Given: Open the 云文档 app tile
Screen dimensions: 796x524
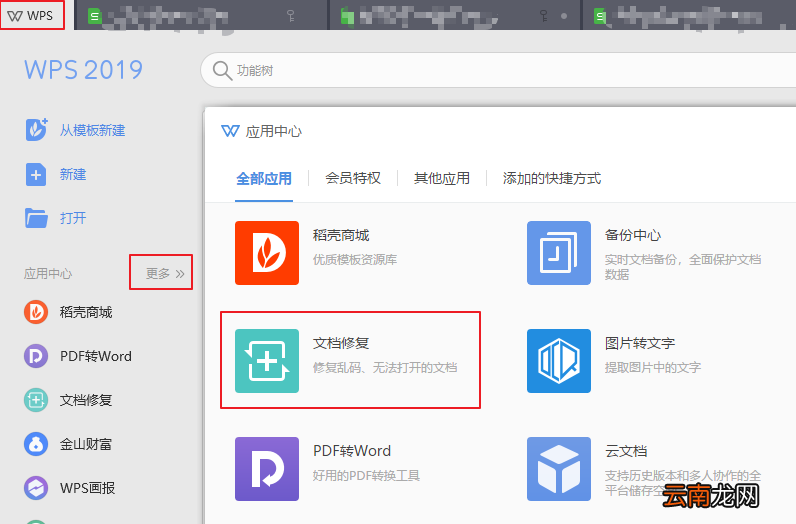Looking at the screenshot, I should coord(645,469).
